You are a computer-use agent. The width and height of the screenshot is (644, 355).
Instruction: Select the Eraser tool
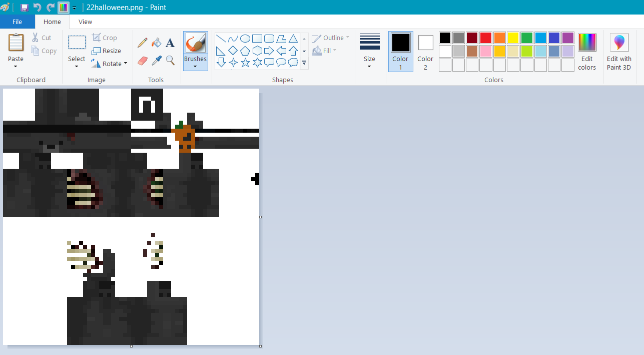tap(143, 61)
